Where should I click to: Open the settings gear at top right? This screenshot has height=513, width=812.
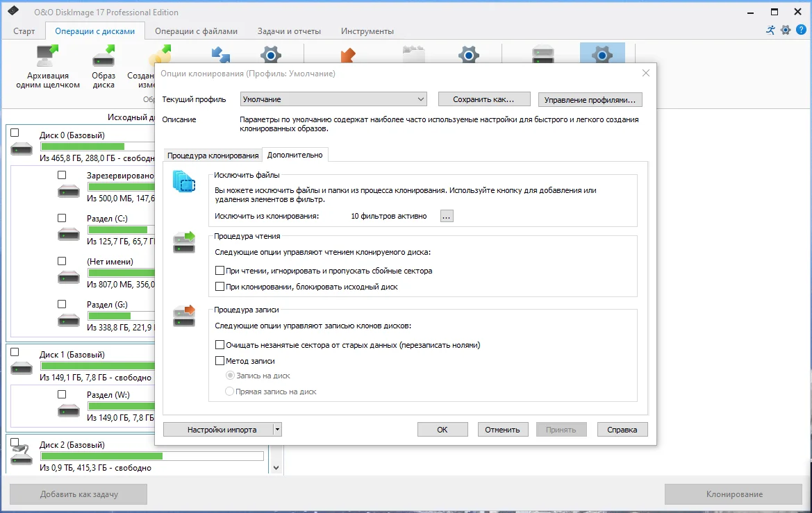click(786, 30)
